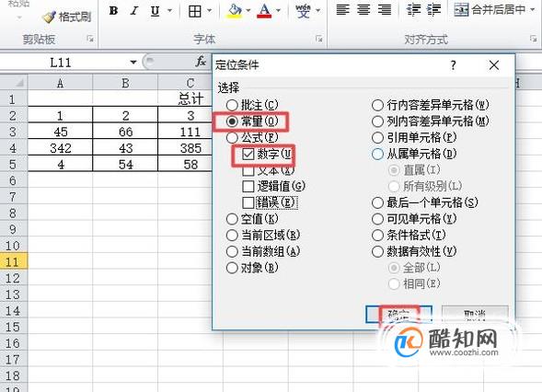Select column A header
The height and width of the screenshot is (392, 542).
(60, 83)
